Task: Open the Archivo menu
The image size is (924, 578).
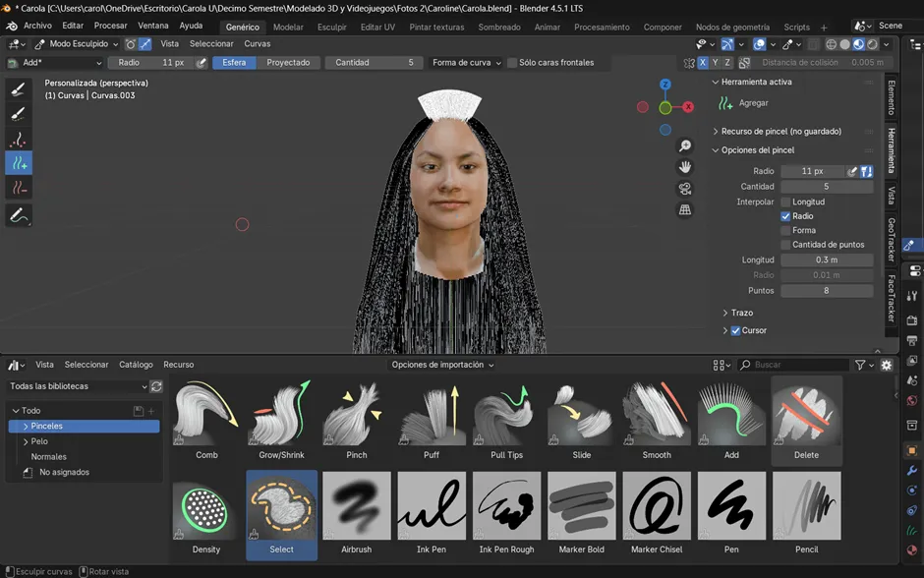Action: (x=37, y=26)
